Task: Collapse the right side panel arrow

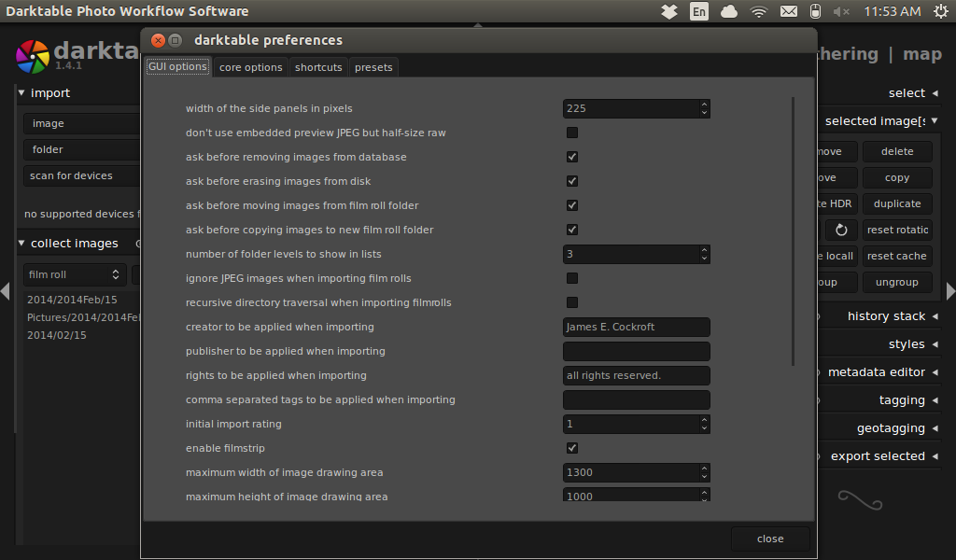Action: click(x=949, y=292)
